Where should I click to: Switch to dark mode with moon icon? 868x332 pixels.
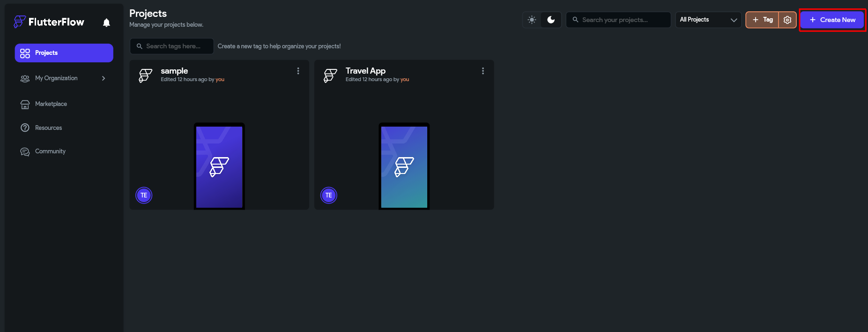[551, 20]
